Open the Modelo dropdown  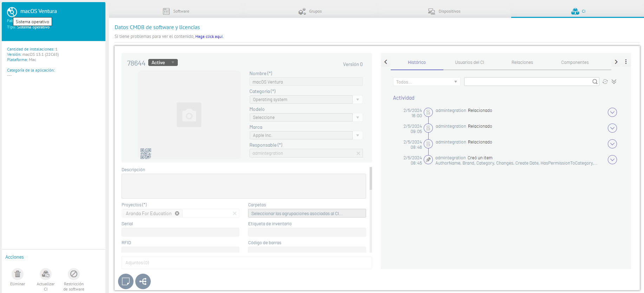coord(358,118)
